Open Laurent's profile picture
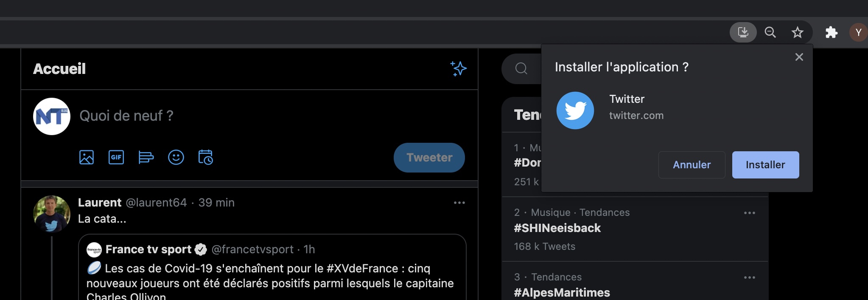Screen dimensions: 868x300 tap(52, 214)
